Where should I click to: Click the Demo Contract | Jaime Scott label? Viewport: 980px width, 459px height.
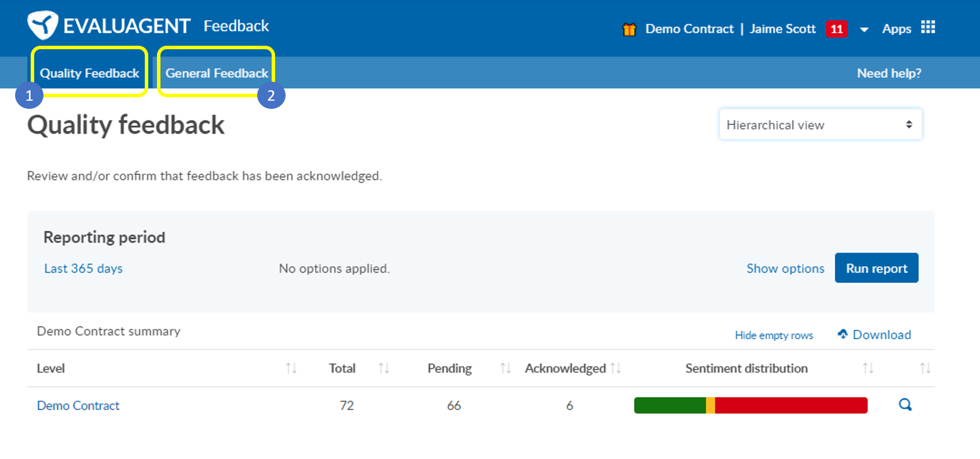(730, 29)
